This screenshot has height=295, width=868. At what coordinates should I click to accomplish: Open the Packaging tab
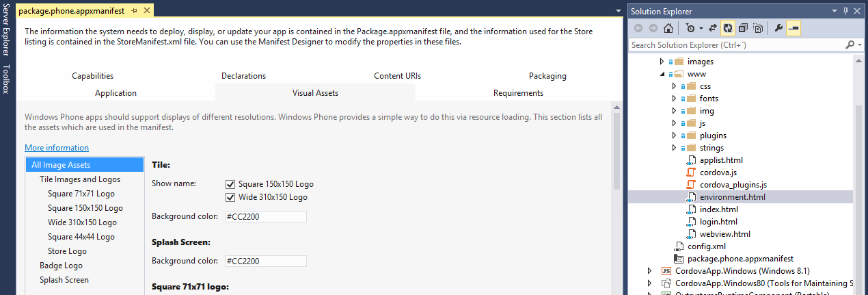[x=547, y=76]
